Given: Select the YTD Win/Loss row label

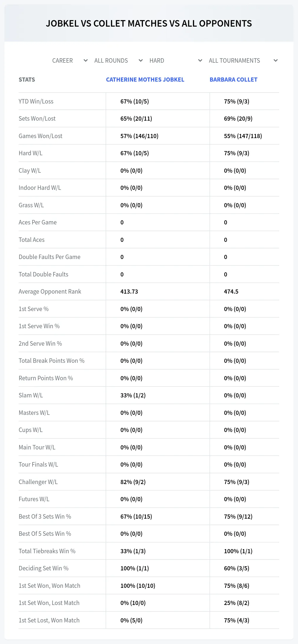Looking at the screenshot, I should (x=36, y=101).
